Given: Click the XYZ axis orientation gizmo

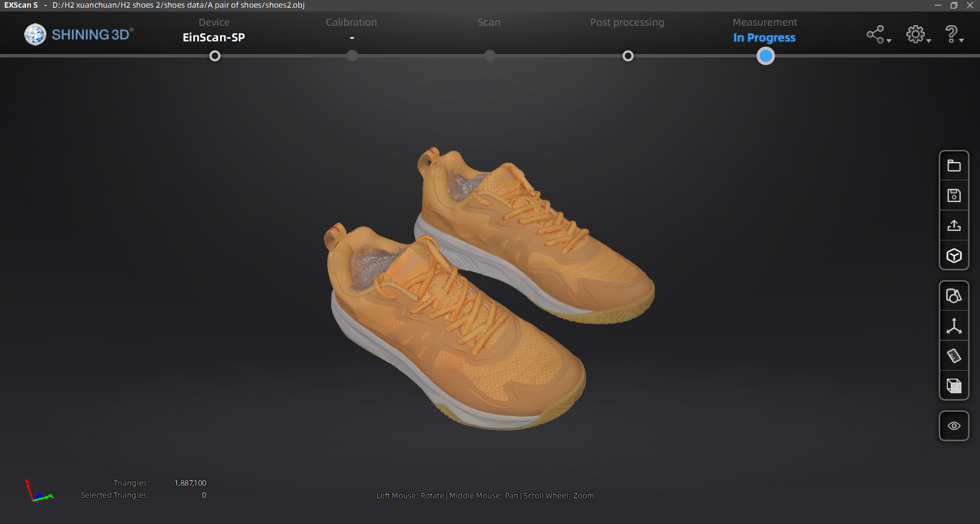Looking at the screenshot, I should pyautogui.click(x=38, y=491).
